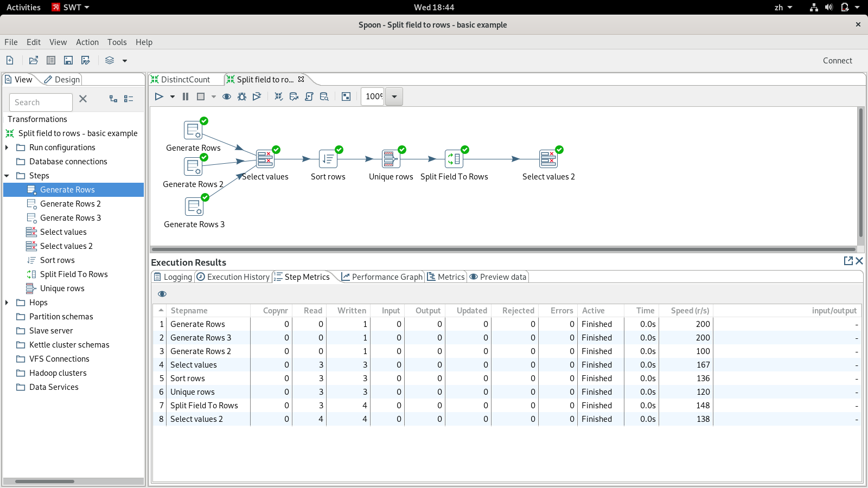Expand the Run configurations folder
The width and height of the screenshot is (868, 488).
(7, 147)
